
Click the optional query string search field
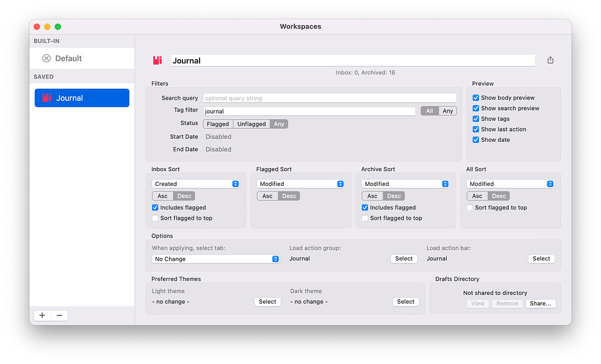pos(329,97)
